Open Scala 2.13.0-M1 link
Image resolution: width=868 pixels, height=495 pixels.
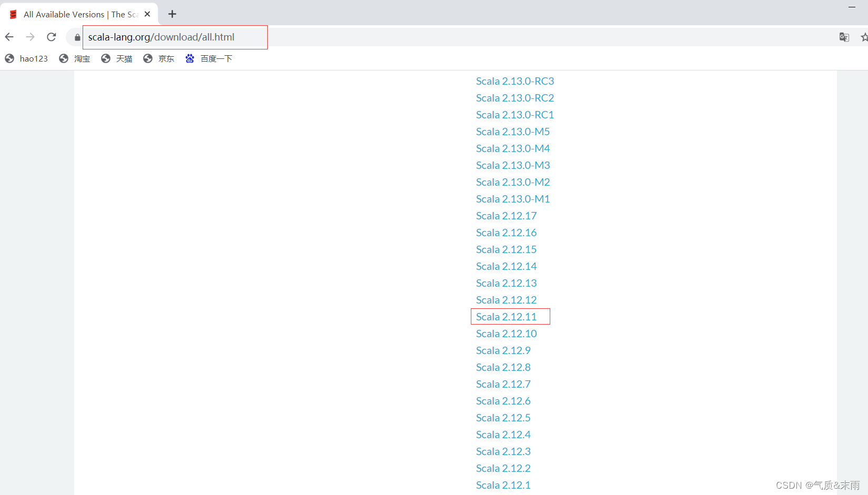pos(513,199)
